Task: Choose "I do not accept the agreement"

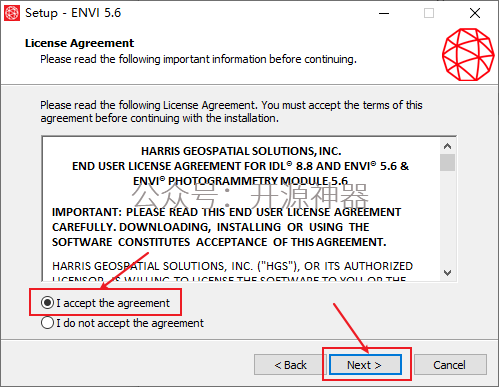Action: [x=47, y=323]
